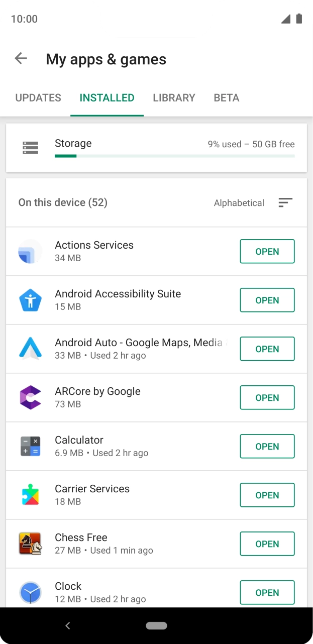This screenshot has height=644, width=313.
Task: Open the Chess Free app icon
Action: pyautogui.click(x=30, y=544)
